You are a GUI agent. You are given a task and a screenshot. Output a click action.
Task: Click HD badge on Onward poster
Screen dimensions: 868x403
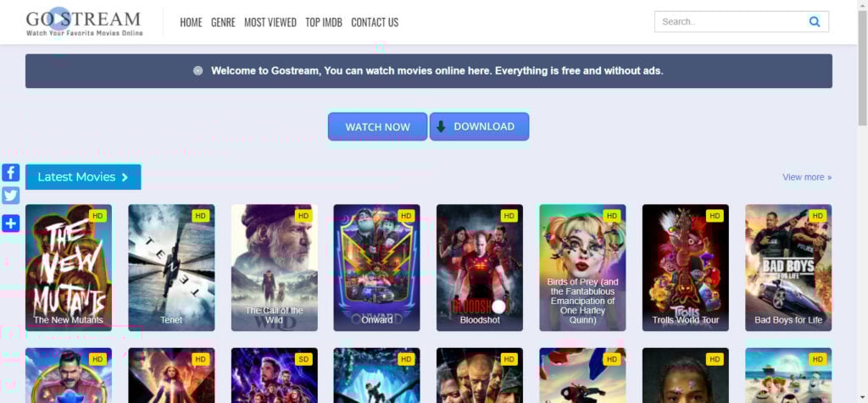406,216
